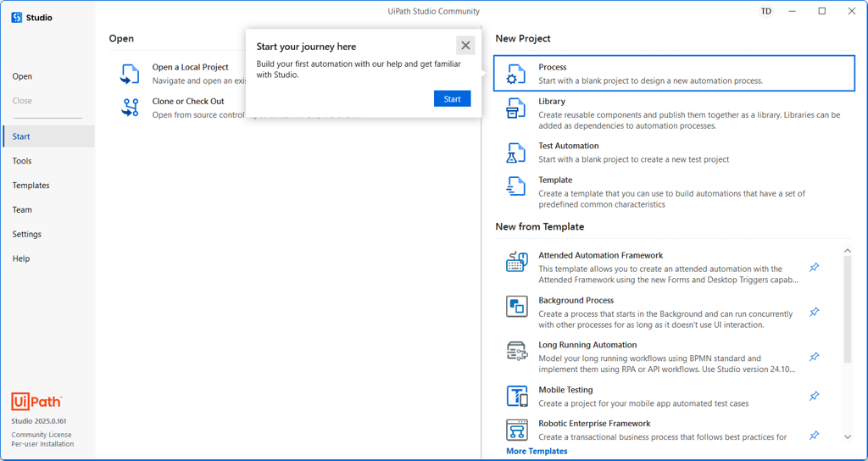
Task: Select the Test Automation project title
Action: 569,146
